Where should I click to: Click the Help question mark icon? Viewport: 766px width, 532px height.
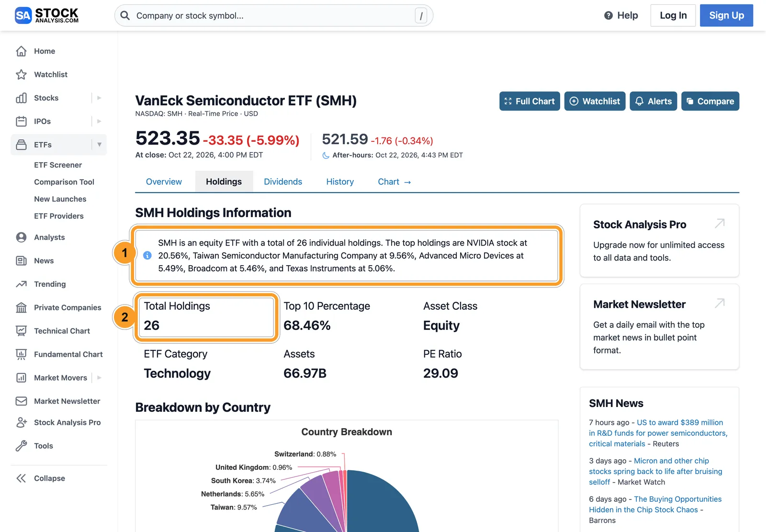(608, 15)
